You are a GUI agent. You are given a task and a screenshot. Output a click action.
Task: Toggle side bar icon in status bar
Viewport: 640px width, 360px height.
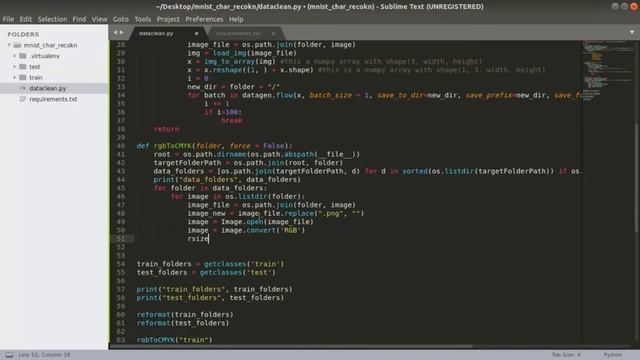[9, 355]
